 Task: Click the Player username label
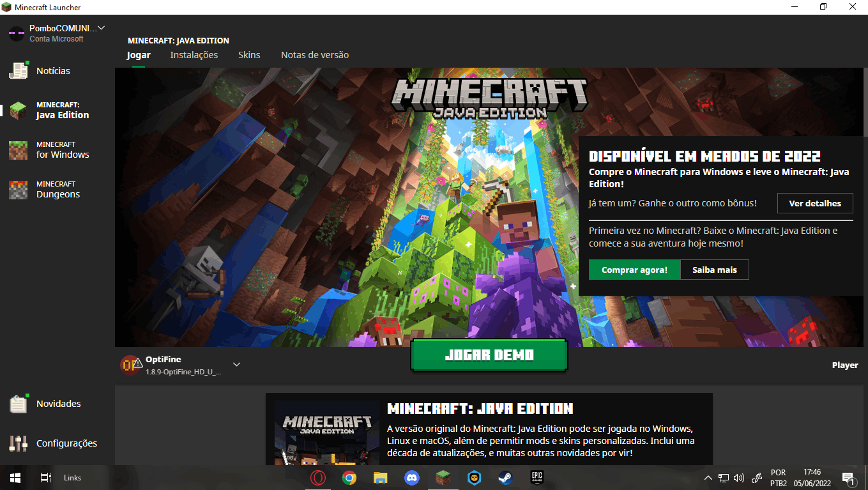845,365
